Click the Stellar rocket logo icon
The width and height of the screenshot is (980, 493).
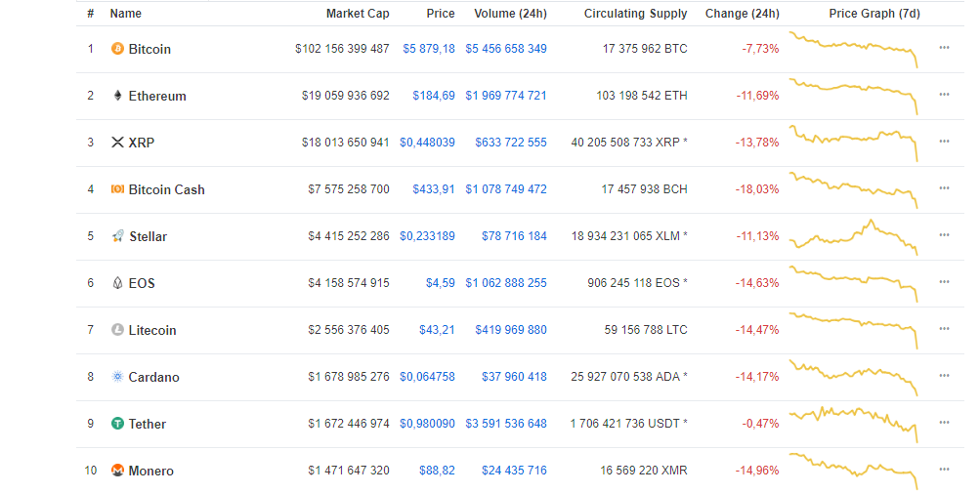coord(117,236)
